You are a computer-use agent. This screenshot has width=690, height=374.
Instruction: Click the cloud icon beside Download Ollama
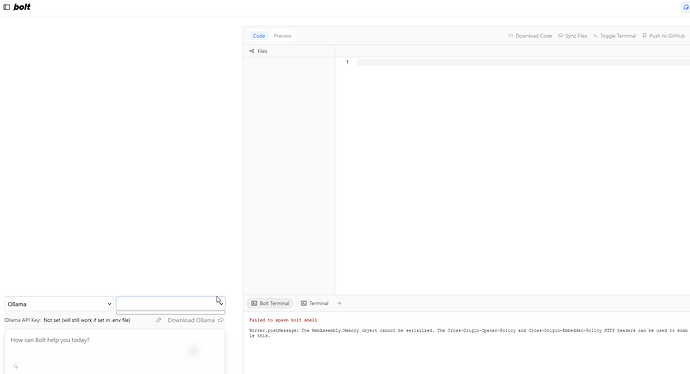221,320
